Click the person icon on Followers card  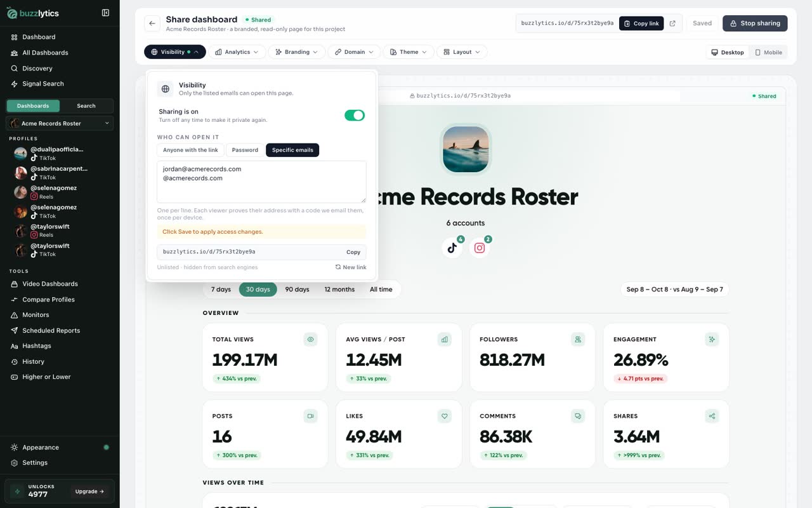click(x=578, y=340)
